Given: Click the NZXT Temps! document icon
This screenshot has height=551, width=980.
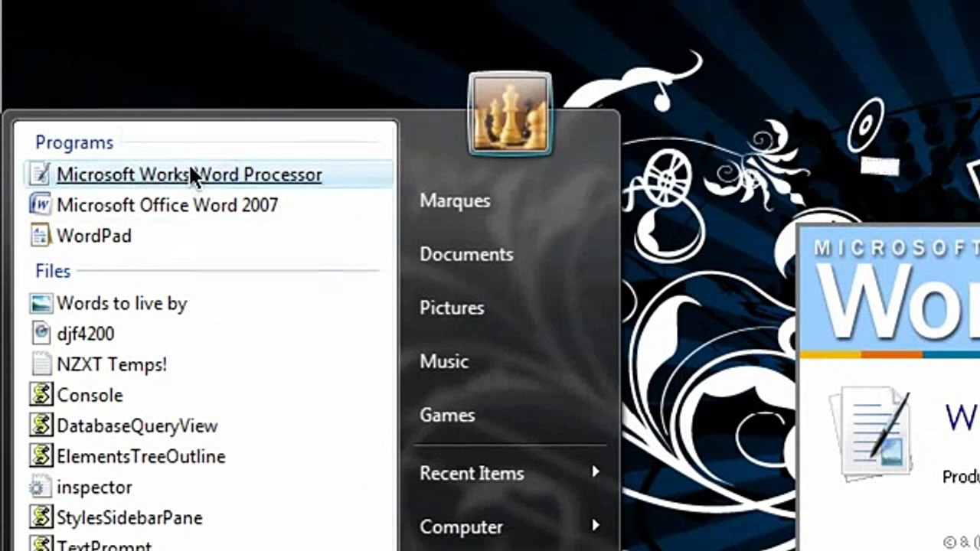Looking at the screenshot, I should [x=41, y=364].
